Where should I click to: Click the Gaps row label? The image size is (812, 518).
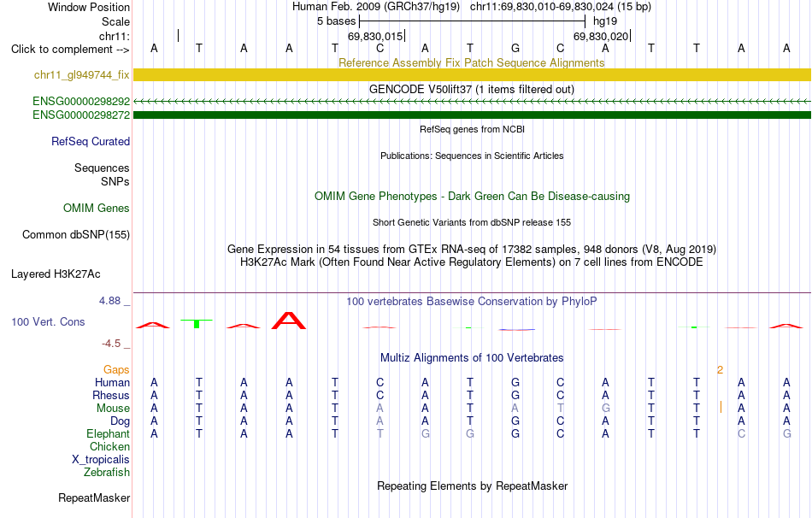tap(116, 370)
